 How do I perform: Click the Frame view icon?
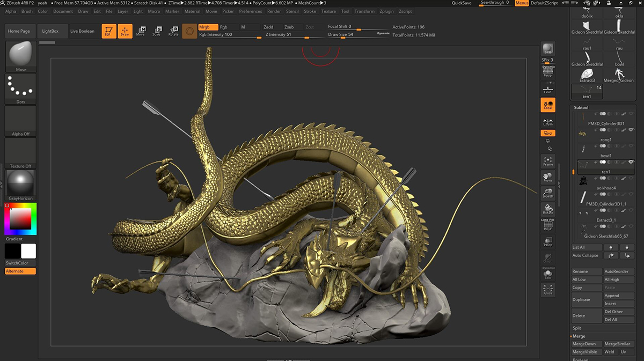[x=547, y=161]
